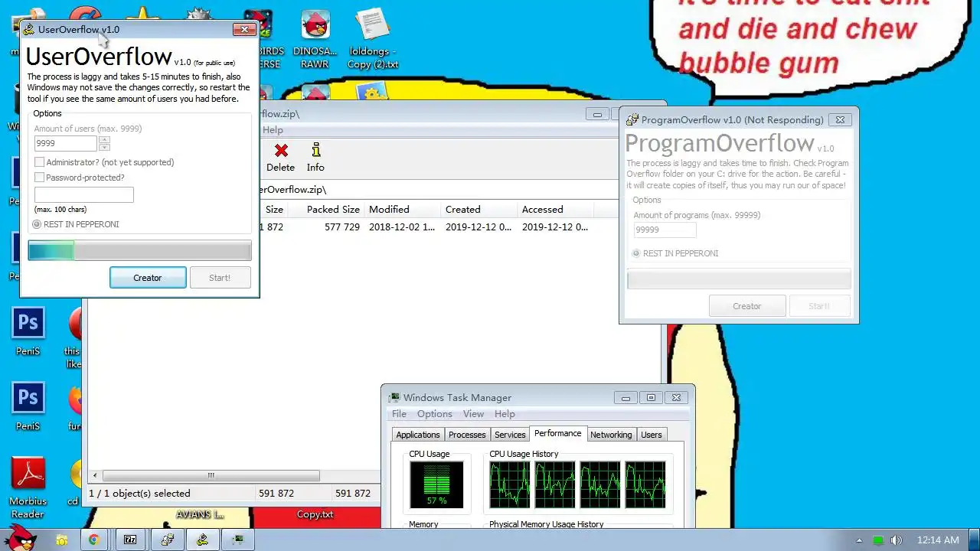Click the Creator button in UserOverflow

pos(148,278)
